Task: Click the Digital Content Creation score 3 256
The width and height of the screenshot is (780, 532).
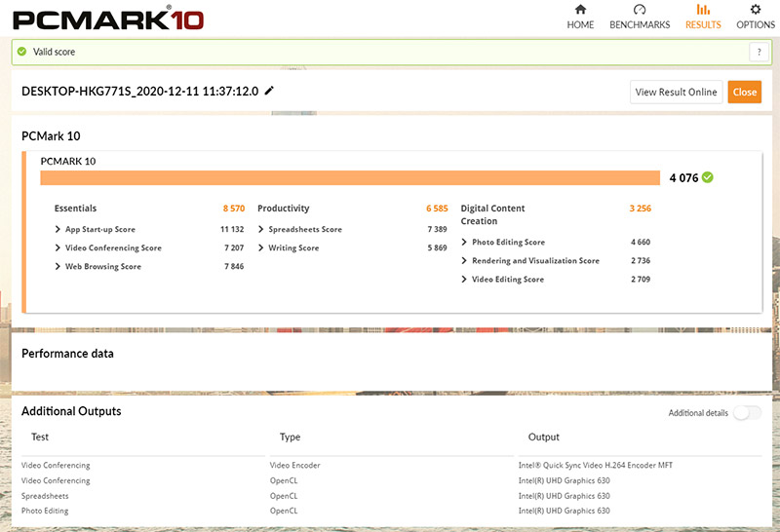Action: click(x=641, y=209)
